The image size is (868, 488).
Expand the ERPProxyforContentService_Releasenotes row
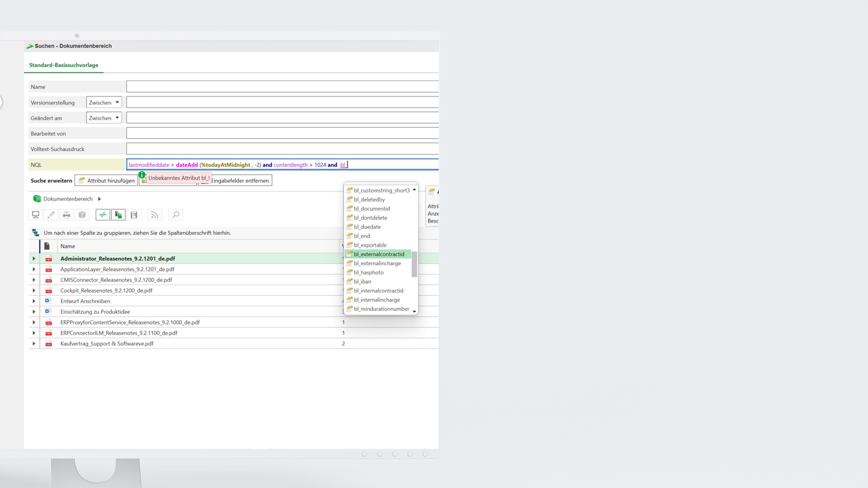[x=34, y=322]
